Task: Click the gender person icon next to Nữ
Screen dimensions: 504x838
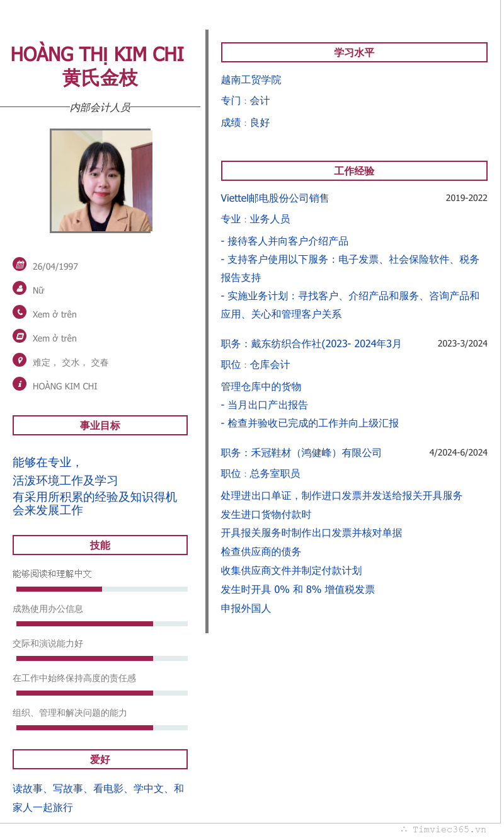Action: [20, 288]
